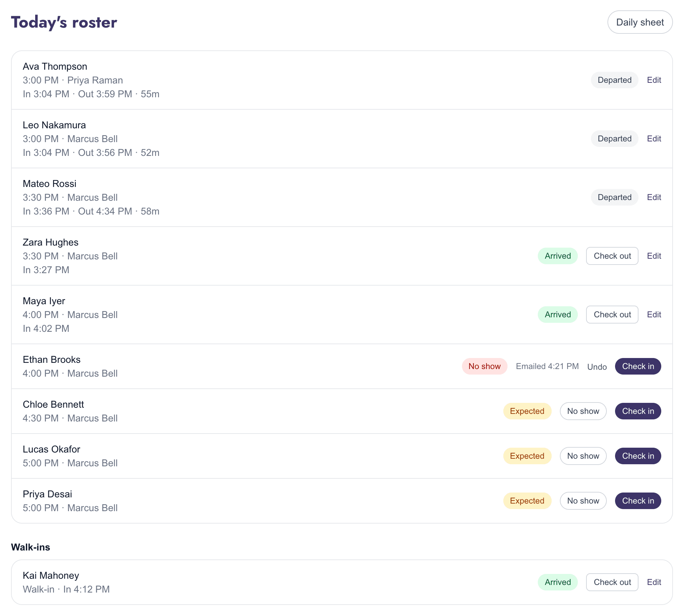Select the Lucas Okafor name
This screenshot has height=616, width=684.
[x=51, y=449]
